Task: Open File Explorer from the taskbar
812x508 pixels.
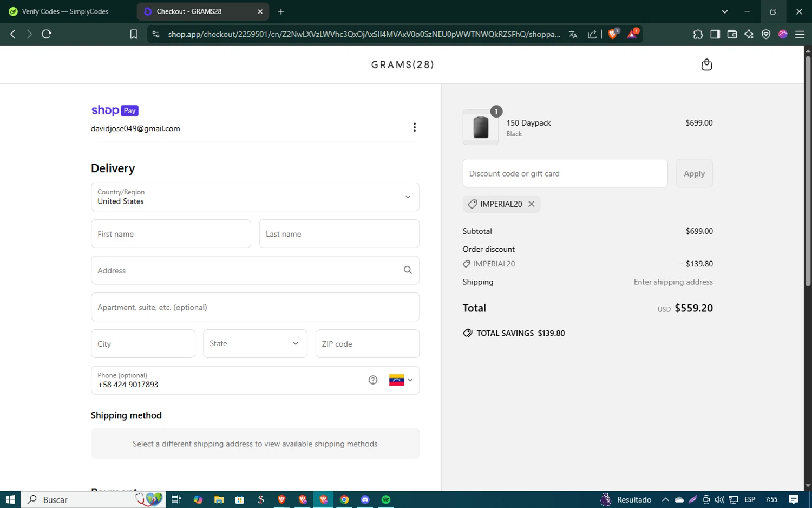Action: 219,499
